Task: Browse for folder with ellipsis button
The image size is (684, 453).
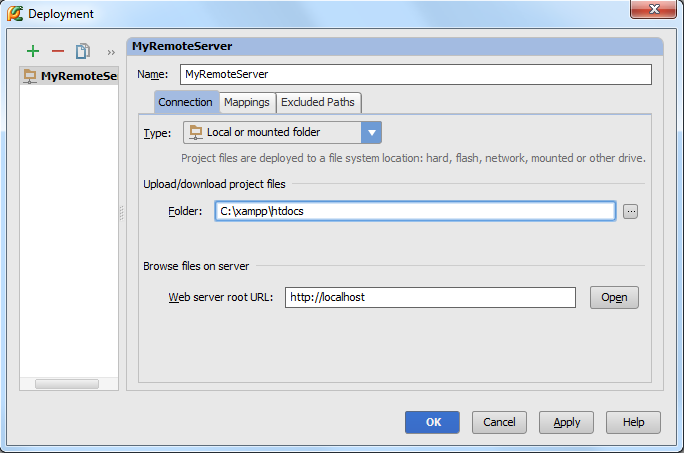Action: pos(630,212)
